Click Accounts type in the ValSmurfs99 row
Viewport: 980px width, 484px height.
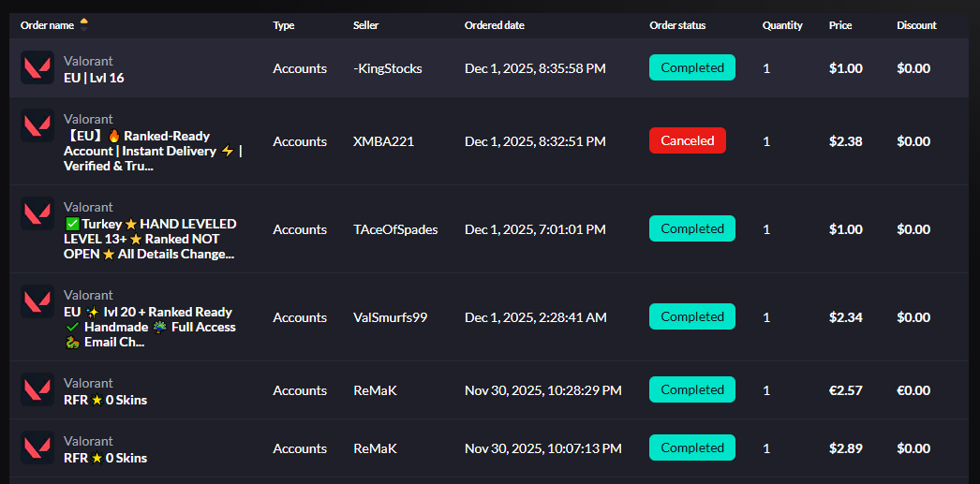pyautogui.click(x=300, y=318)
